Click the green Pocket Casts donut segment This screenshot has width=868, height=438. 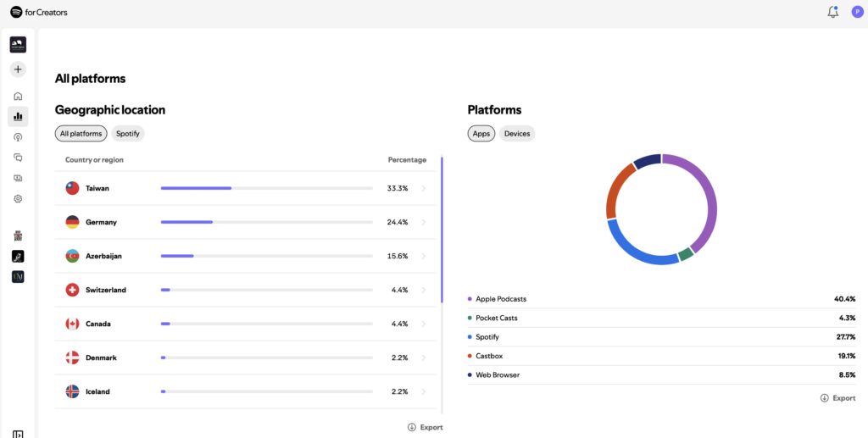pyautogui.click(x=685, y=254)
